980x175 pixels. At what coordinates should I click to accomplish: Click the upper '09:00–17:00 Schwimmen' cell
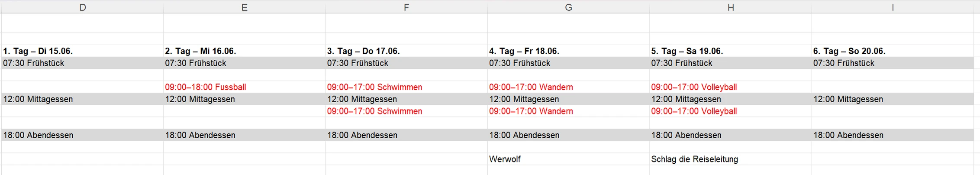[406, 87]
